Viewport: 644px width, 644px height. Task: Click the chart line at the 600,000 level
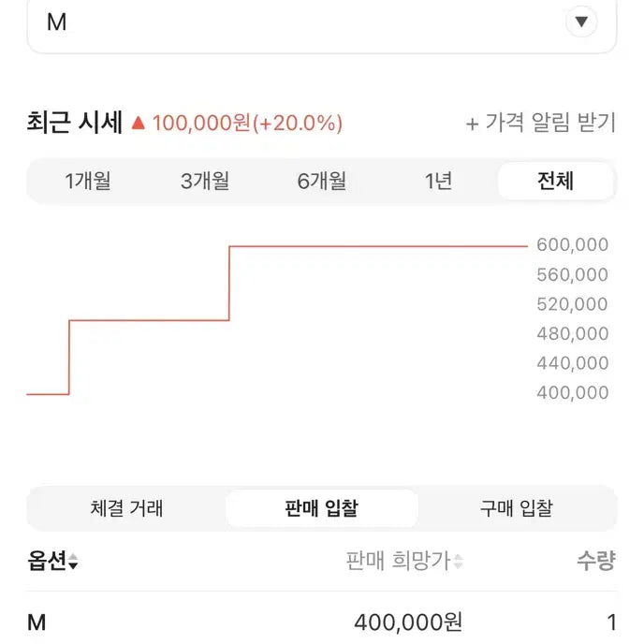374,246
